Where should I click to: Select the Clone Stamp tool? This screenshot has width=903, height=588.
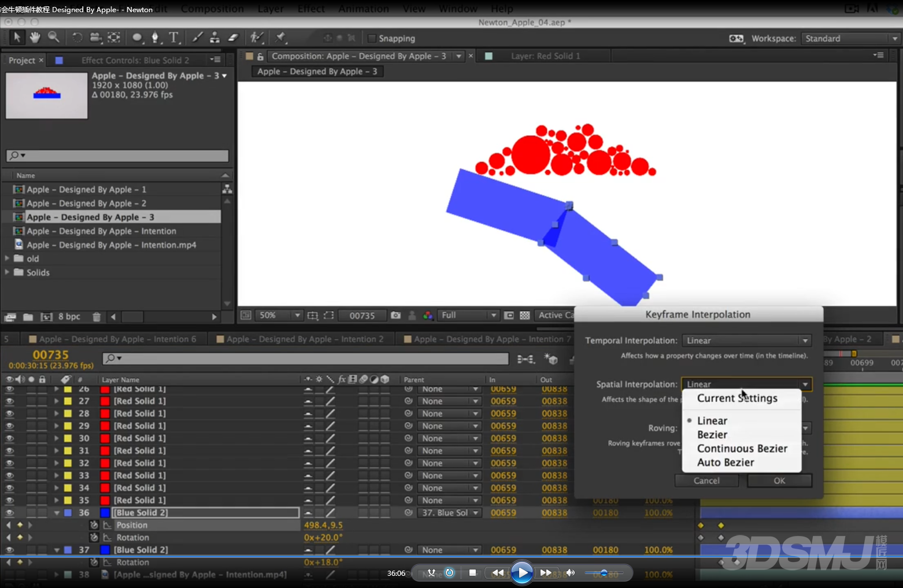click(214, 38)
